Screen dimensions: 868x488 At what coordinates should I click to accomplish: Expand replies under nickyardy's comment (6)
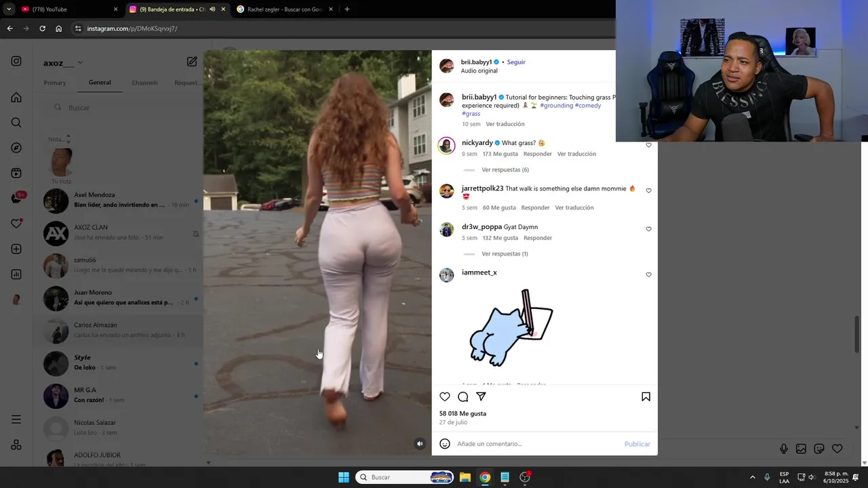coord(505,170)
